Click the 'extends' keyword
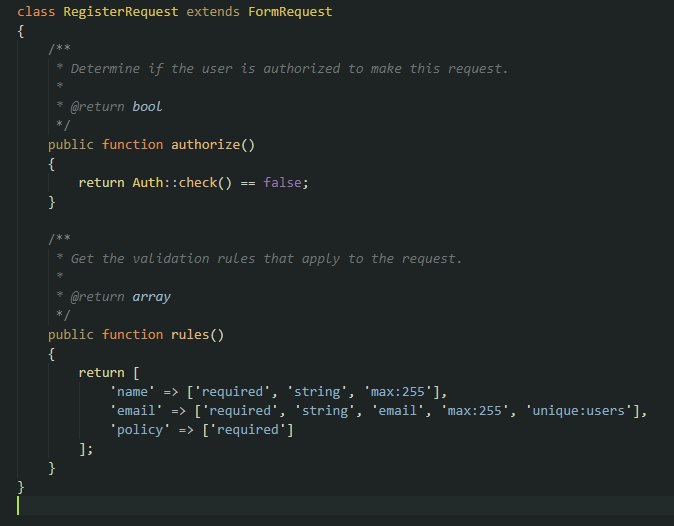Viewport: 674px width, 526px height. 213,12
